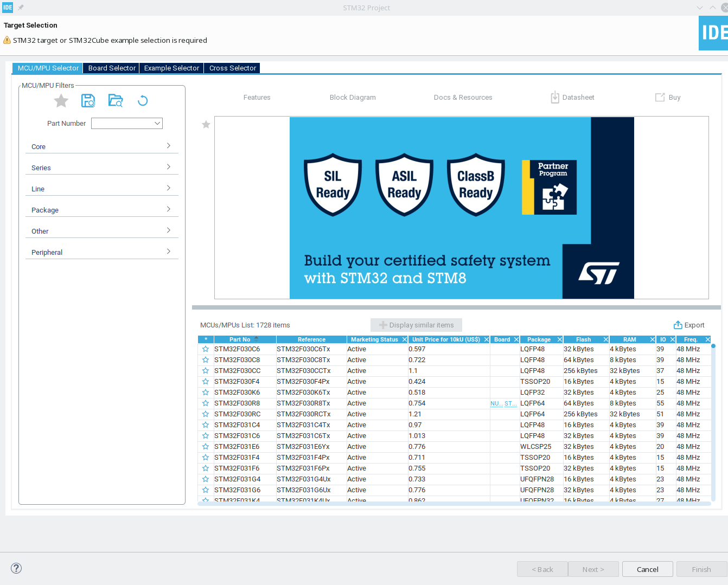Click the ST logo in the banner

coord(598,273)
